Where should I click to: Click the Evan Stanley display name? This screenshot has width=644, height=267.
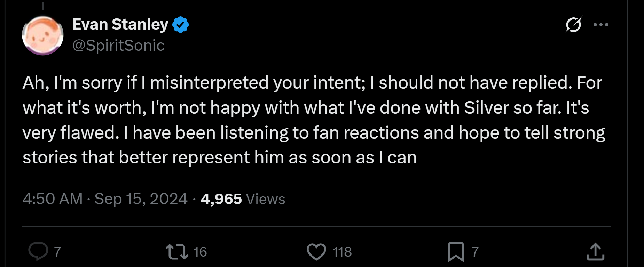click(x=120, y=24)
